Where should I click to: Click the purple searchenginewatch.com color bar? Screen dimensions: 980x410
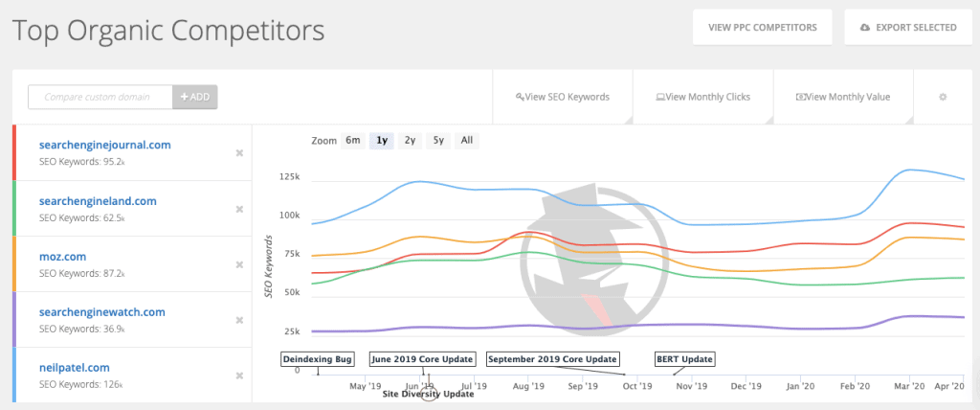pyautogui.click(x=13, y=319)
